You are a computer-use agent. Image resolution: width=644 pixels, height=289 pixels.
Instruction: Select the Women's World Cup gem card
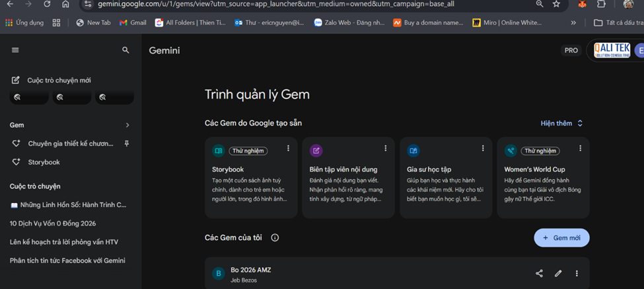[543, 177]
